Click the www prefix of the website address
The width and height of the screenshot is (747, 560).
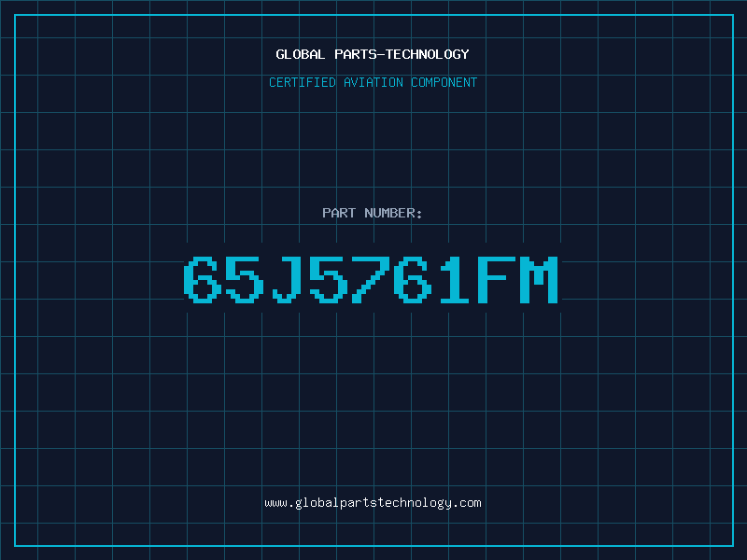[275, 503]
